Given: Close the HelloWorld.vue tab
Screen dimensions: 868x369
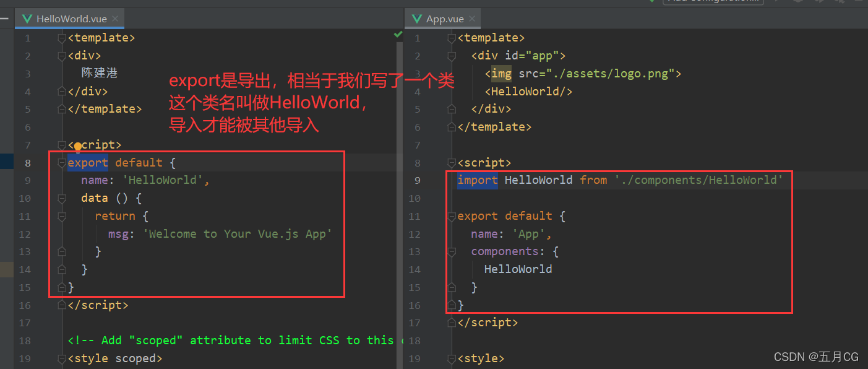Looking at the screenshot, I should 115,19.
